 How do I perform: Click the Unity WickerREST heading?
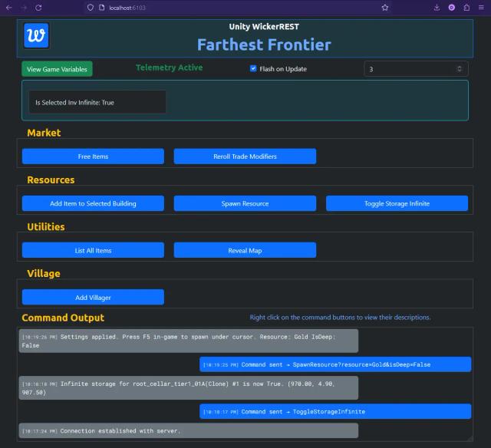264,27
